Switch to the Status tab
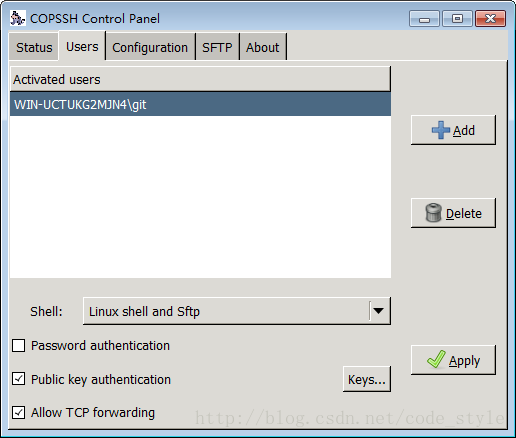Screen dimensions: 516x438 coord(34,47)
